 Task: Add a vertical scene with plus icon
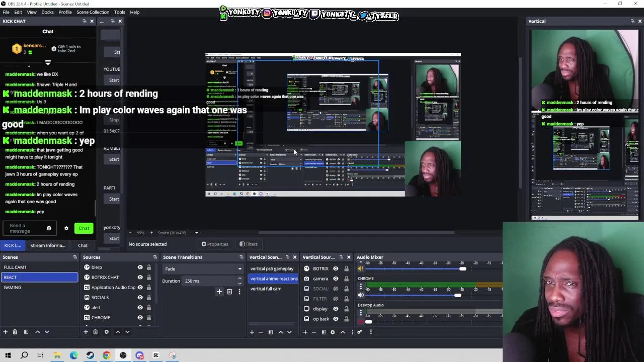point(252,332)
